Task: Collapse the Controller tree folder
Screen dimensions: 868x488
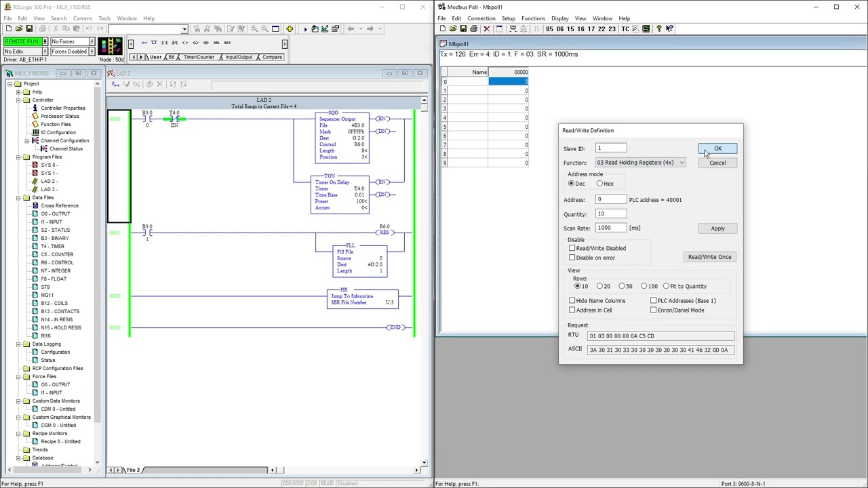Action: (x=18, y=100)
